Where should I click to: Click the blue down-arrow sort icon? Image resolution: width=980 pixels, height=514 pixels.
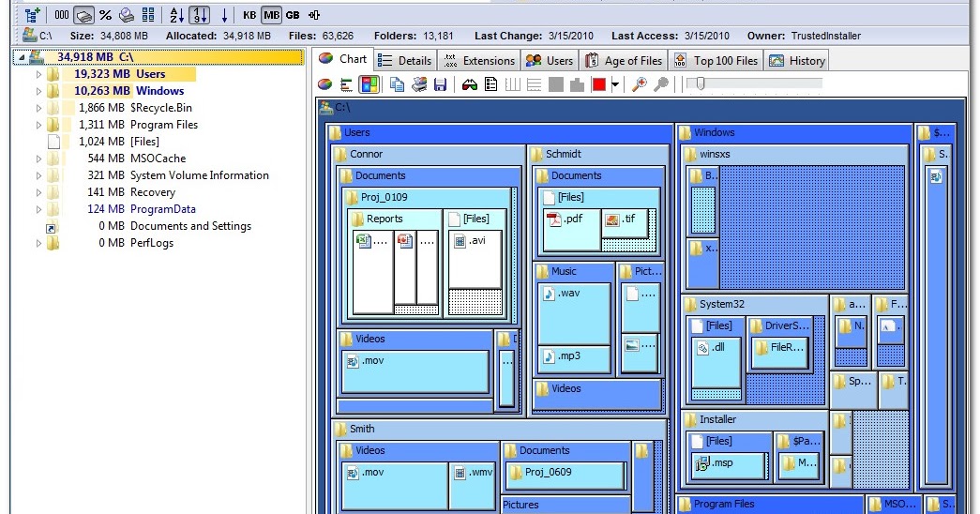point(224,15)
